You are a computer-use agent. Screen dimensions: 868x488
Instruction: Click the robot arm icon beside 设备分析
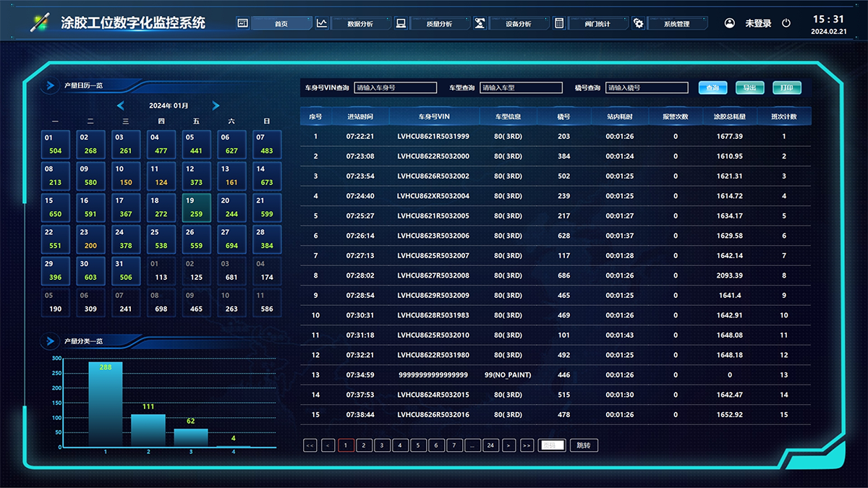click(480, 23)
